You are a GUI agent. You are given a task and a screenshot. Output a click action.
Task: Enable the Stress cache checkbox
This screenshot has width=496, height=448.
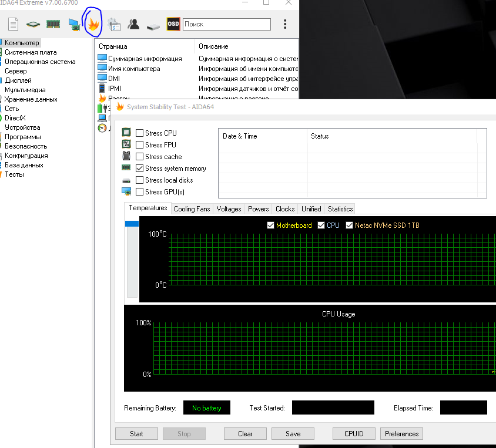click(139, 156)
